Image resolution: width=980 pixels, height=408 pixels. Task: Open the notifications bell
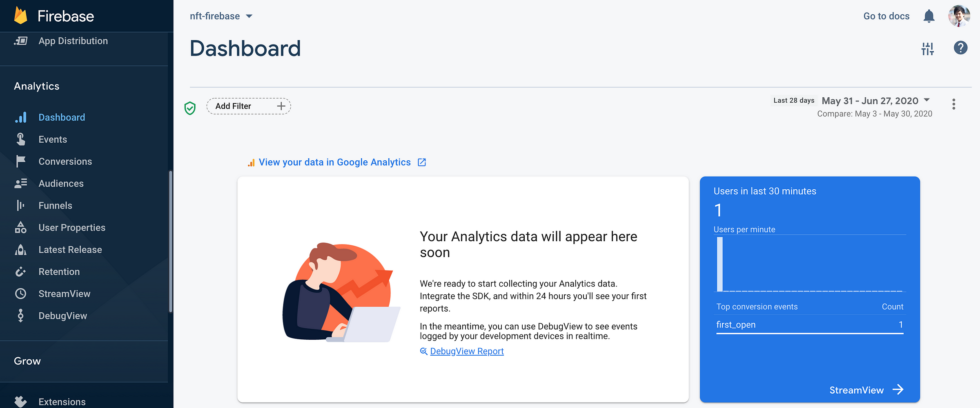coord(929,16)
